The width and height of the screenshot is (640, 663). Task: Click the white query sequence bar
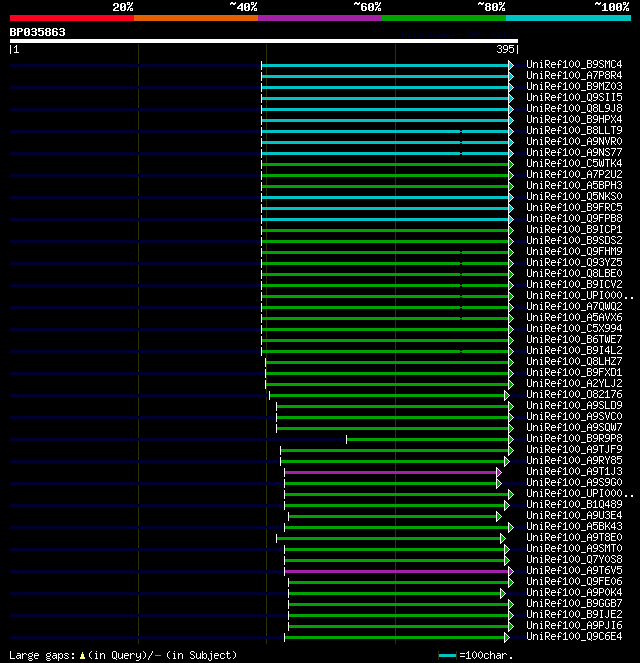click(264, 41)
